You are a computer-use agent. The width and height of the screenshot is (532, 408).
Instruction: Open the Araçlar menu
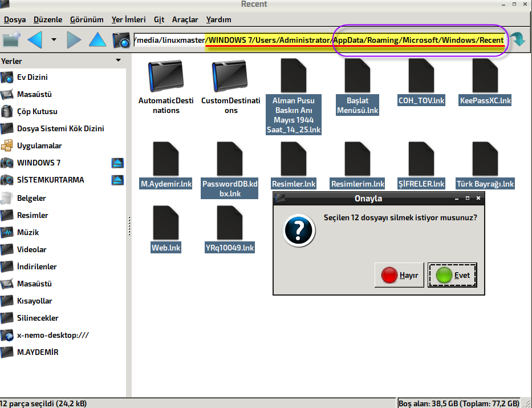(185, 20)
